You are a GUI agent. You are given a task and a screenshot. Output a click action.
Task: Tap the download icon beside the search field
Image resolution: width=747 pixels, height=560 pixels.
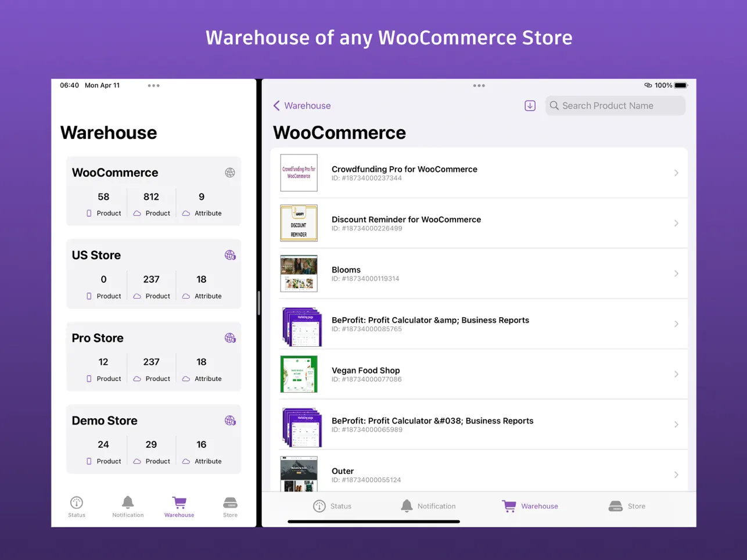530,106
